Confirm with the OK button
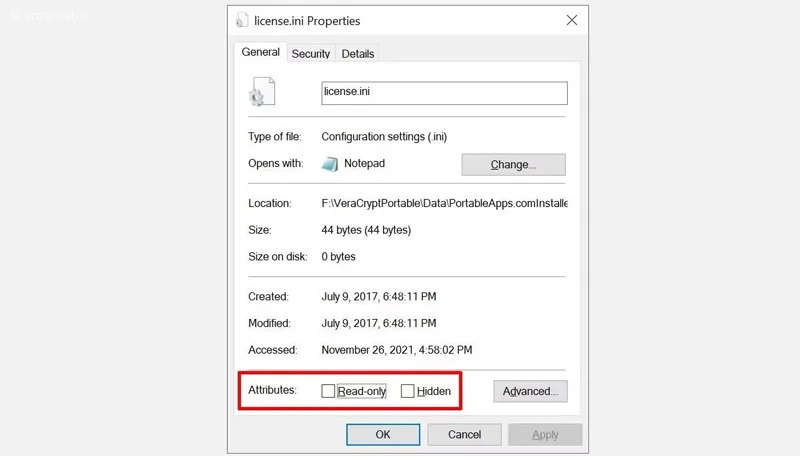The width and height of the screenshot is (800, 456). (382, 435)
